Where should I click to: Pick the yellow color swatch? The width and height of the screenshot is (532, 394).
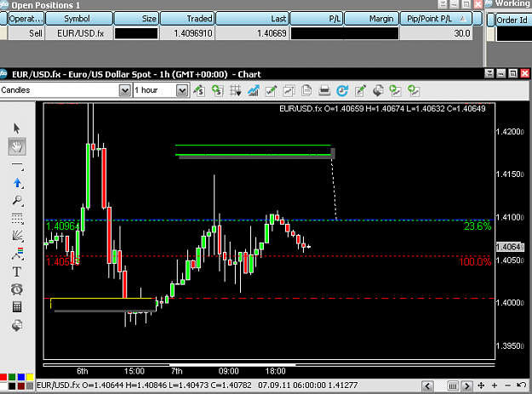(x=30, y=377)
